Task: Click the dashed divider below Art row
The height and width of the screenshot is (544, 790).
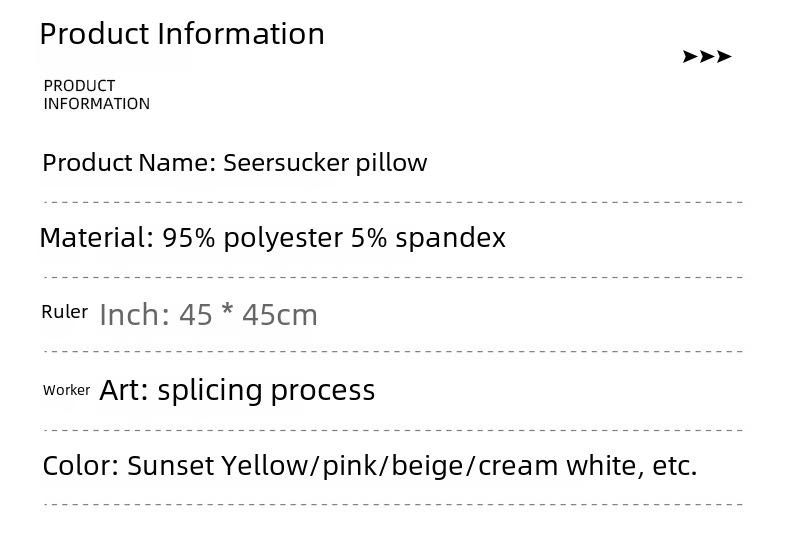Action: [x=393, y=430]
